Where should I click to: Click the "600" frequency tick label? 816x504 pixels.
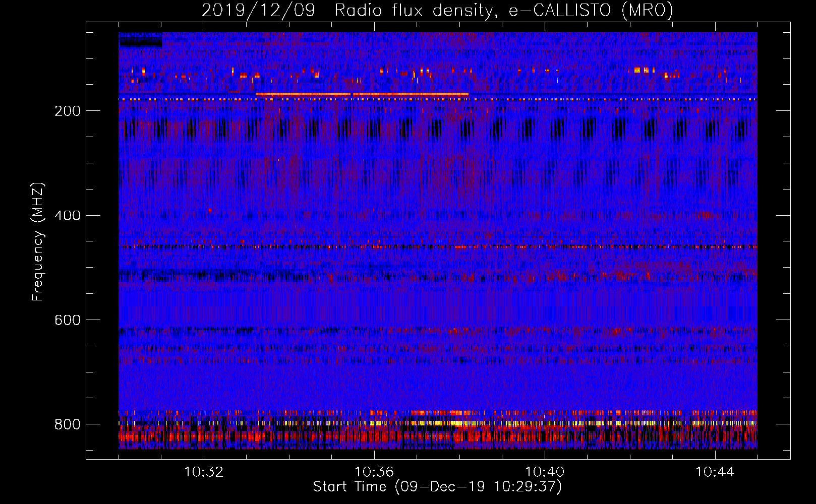pos(68,320)
